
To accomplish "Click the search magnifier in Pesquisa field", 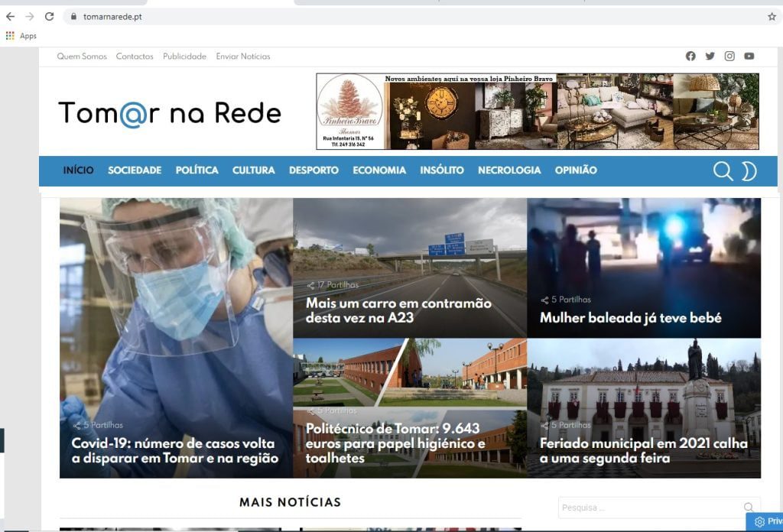I will (749, 508).
